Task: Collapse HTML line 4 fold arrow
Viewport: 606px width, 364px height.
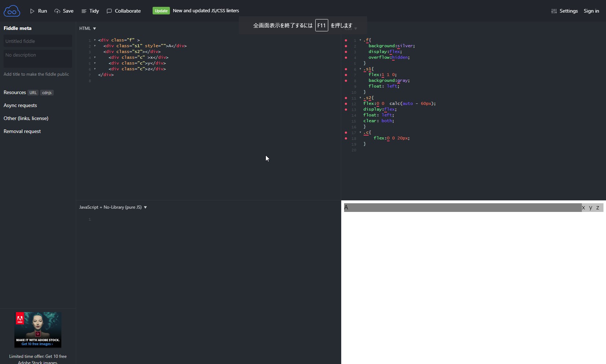Action: point(95,57)
